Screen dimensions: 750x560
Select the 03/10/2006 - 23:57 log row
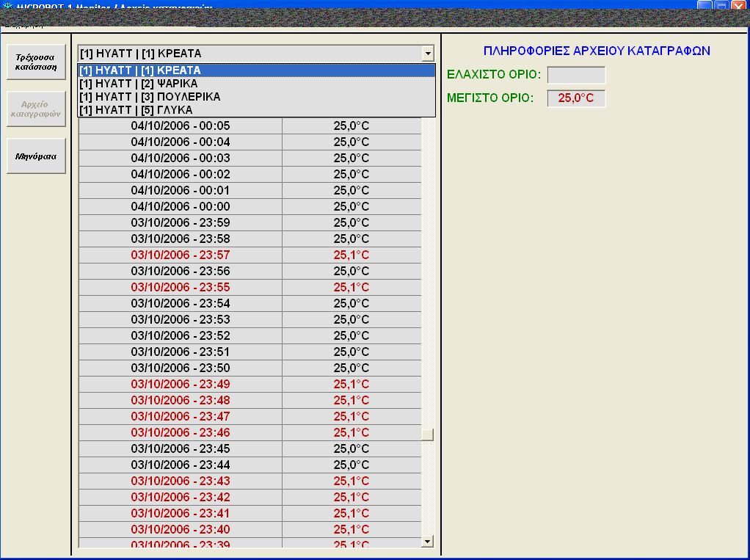[x=181, y=255]
